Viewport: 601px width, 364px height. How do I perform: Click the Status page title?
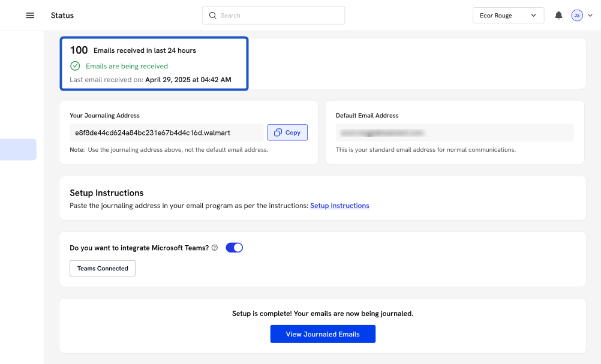pos(62,16)
